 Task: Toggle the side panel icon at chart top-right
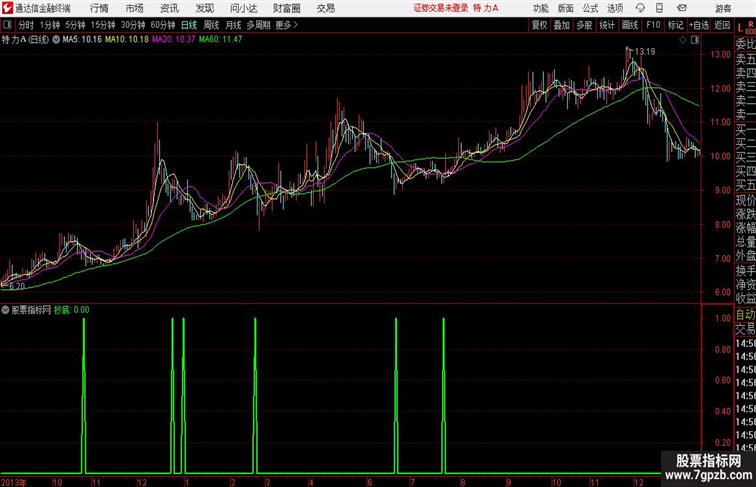pos(695,40)
